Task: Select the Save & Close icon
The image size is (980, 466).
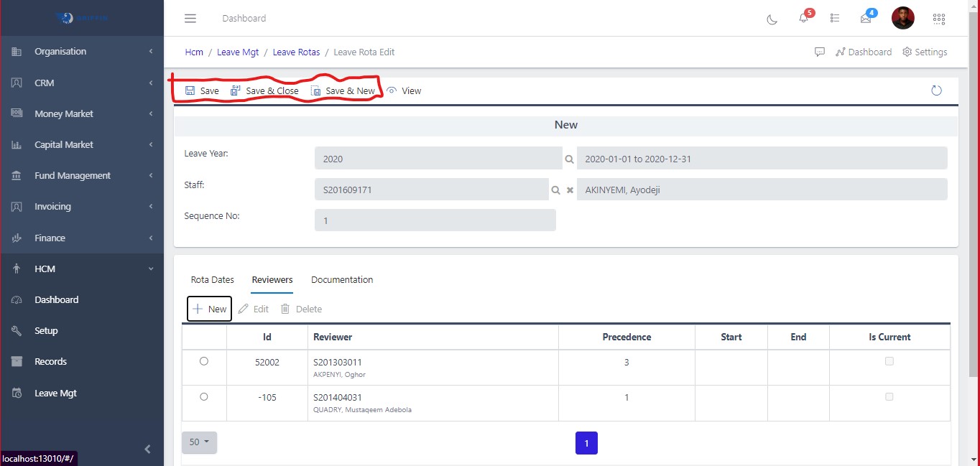Action: [235, 90]
